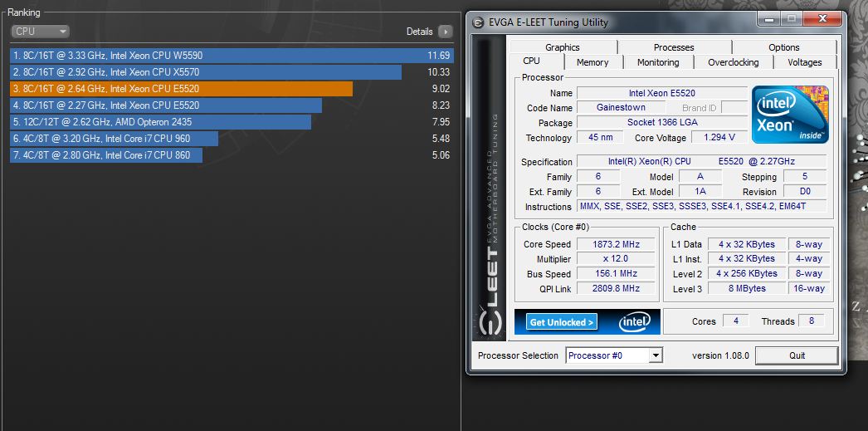Image resolution: width=868 pixels, height=431 pixels.
Task: Click the Package field Socket 1366 LGA
Action: (661, 122)
